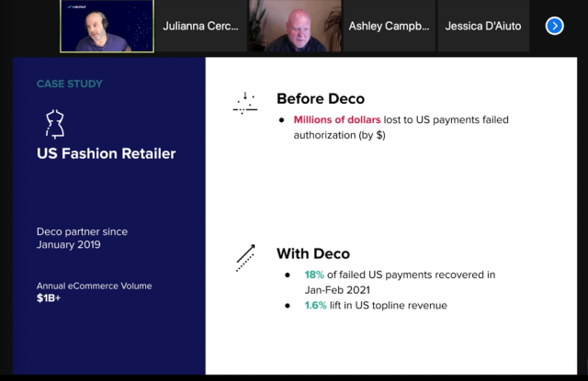588x381 pixels.
Task: Click the dress form mannequin icon
Action: tap(55, 124)
